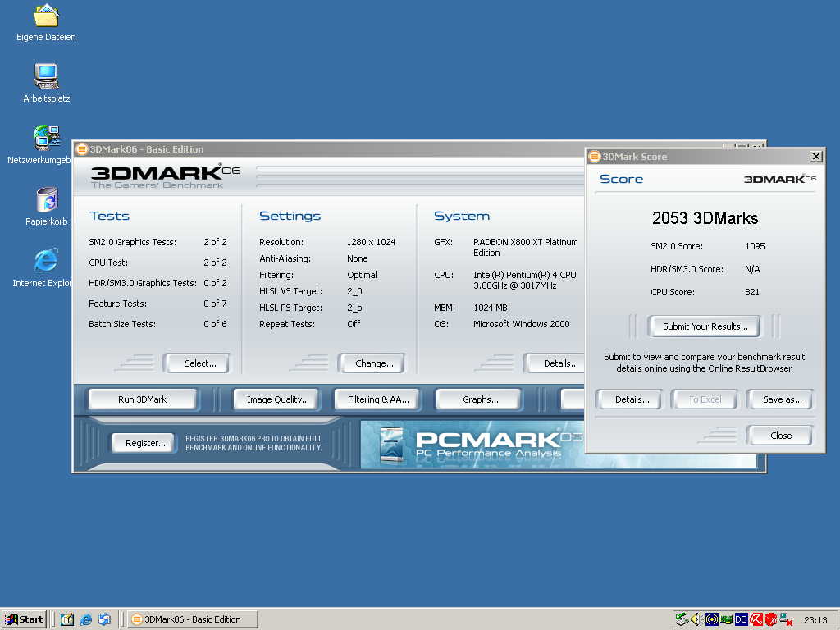The width and height of the screenshot is (840, 630).
Task: Click the 3DMark06 - Basic Edition taskbar button
Action: click(x=193, y=619)
